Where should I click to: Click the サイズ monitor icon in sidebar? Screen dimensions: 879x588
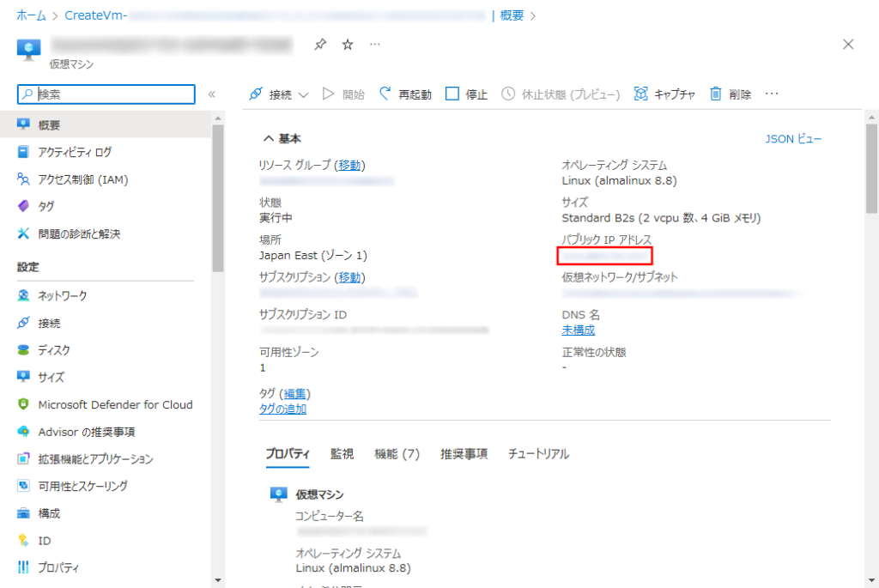coord(23,377)
